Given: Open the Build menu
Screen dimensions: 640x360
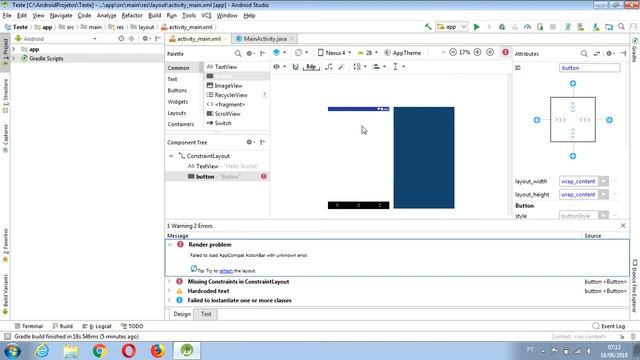Looking at the screenshot, I should (x=154, y=16).
